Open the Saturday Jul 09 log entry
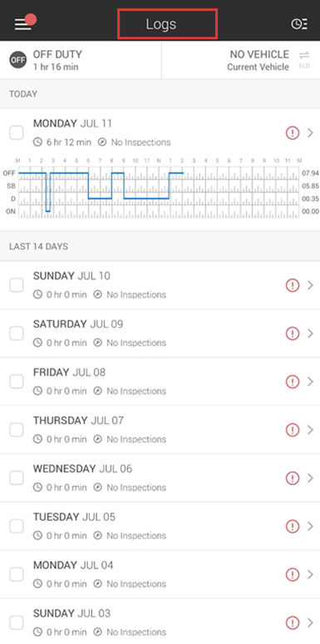 coord(160,334)
